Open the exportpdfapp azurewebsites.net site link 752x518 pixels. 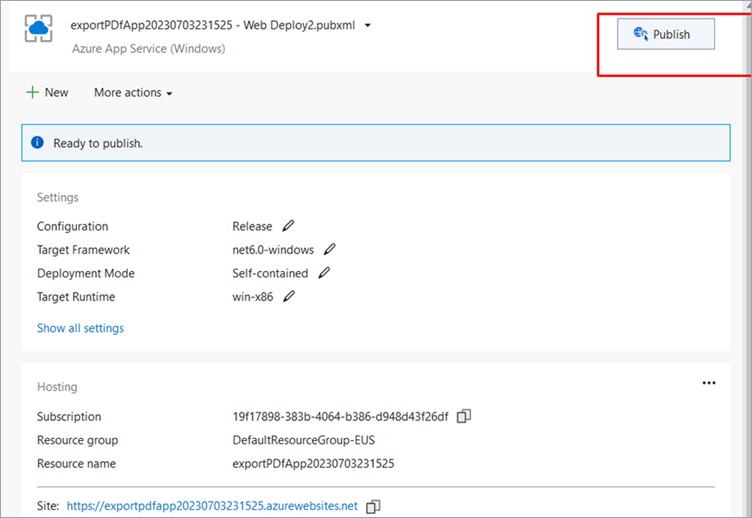click(212, 506)
